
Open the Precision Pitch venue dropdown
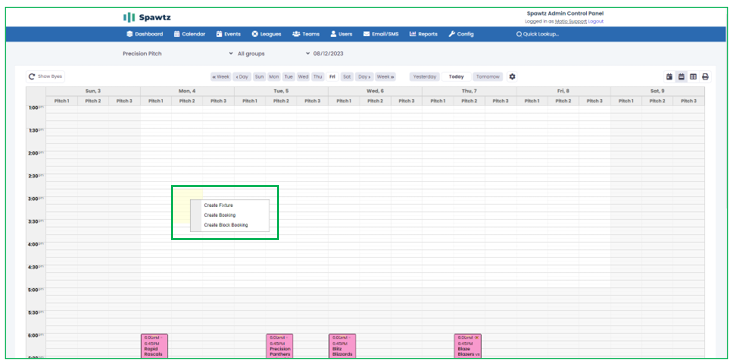click(178, 54)
